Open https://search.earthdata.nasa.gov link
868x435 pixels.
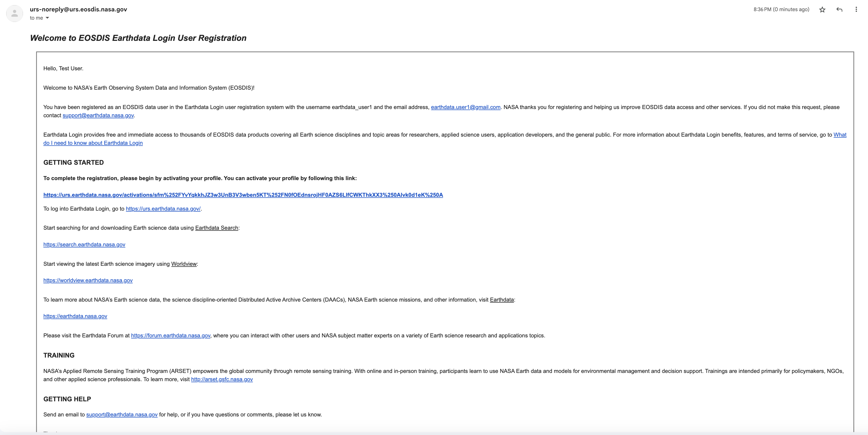pyautogui.click(x=84, y=245)
